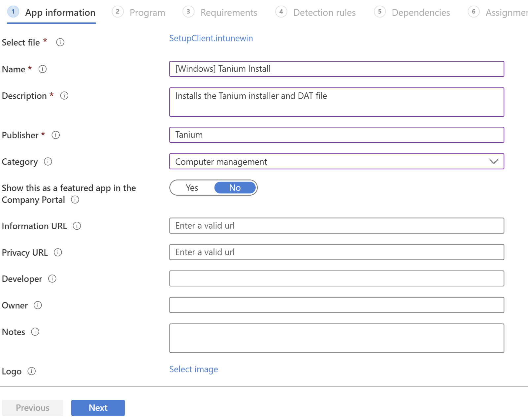Open the Publisher info icon
Image resolution: width=528 pixels, height=420 pixels.
[x=56, y=135]
